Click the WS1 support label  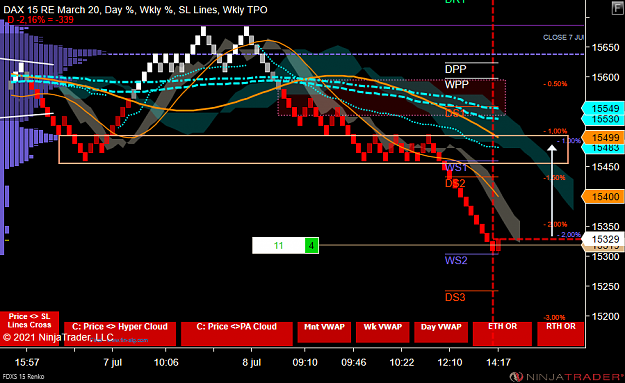[456, 168]
